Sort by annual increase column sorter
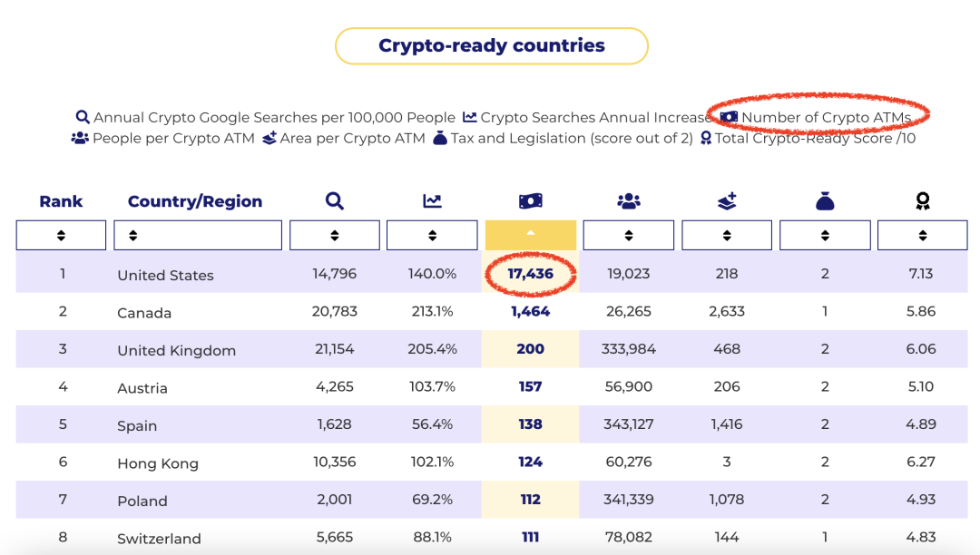 click(x=432, y=236)
